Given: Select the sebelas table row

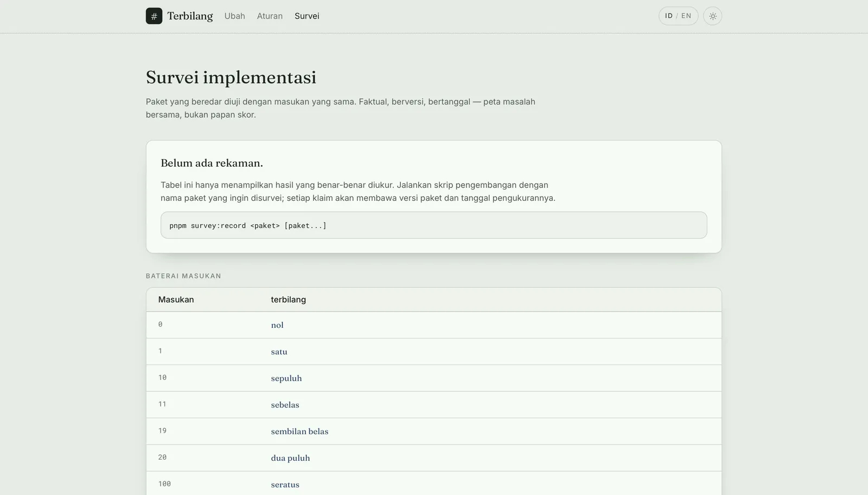Looking at the screenshot, I should (434, 405).
